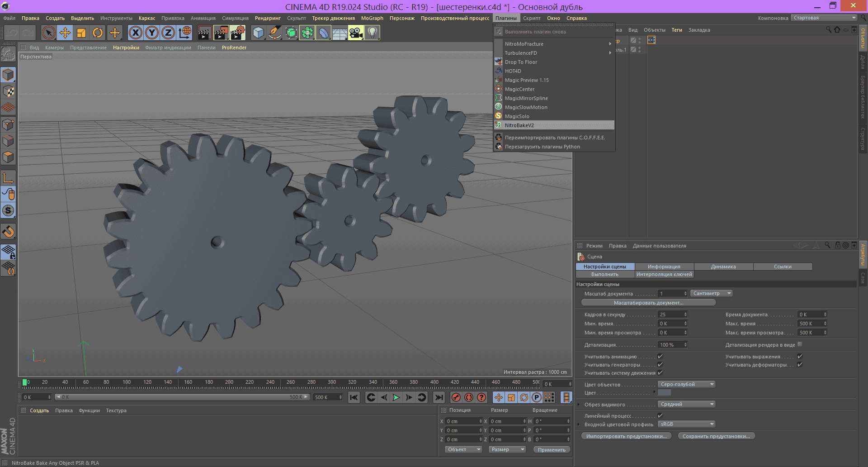The height and width of the screenshot is (467, 868).
Task: Toggle Учитывать выражения checkbox
Action: [x=800, y=357]
